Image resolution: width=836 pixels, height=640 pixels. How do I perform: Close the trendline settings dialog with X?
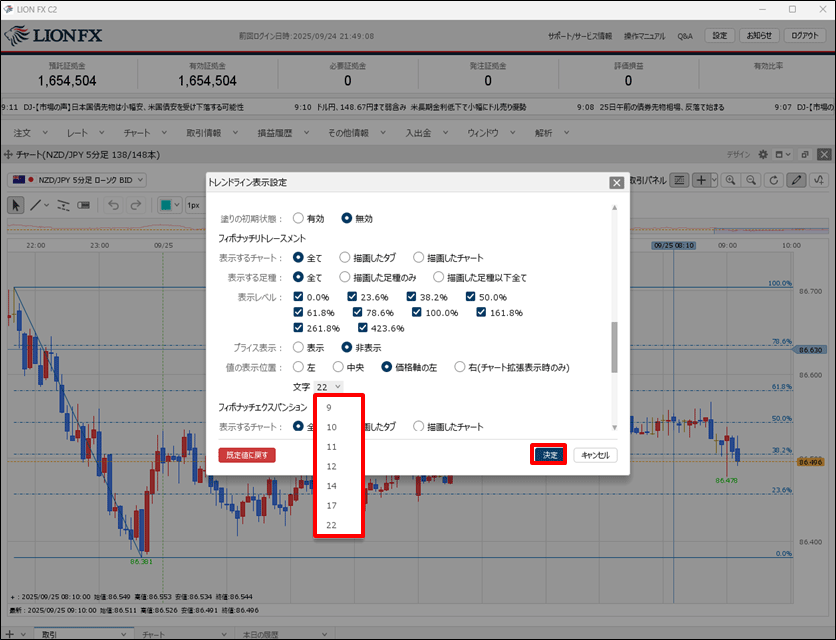point(617,183)
